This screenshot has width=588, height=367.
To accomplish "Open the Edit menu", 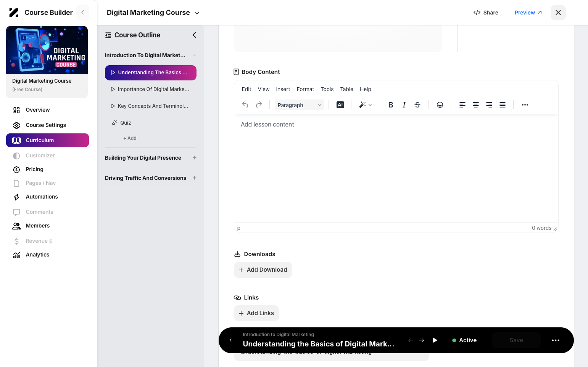I will pos(246,89).
